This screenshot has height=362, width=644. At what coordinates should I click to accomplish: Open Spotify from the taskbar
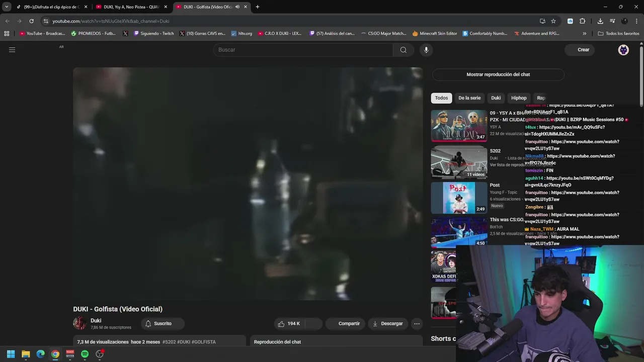coord(85,354)
